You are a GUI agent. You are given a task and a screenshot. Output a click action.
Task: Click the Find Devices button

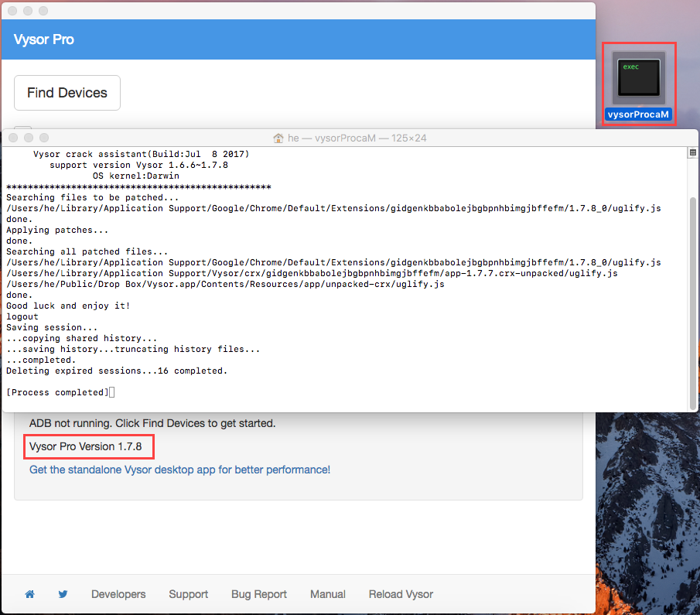[x=67, y=93]
